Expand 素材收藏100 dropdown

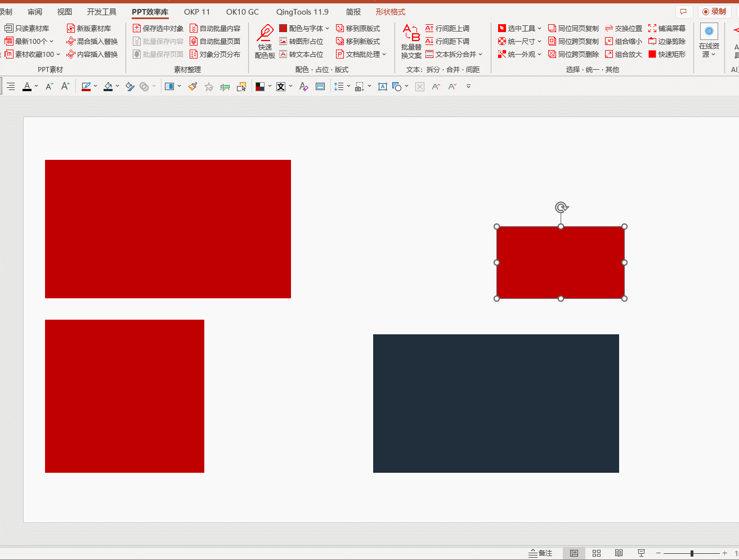click(58, 54)
